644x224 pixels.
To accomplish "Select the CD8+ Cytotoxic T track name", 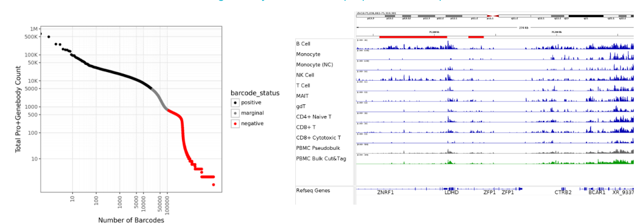I will [x=318, y=137].
